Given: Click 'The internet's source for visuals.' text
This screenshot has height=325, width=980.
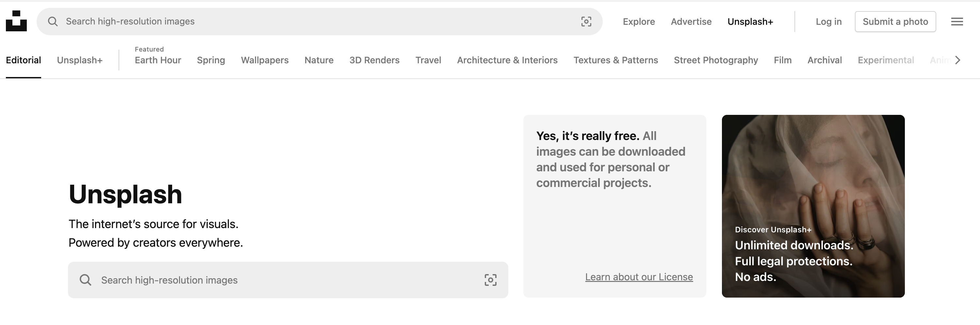Looking at the screenshot, I should (153, 224).
